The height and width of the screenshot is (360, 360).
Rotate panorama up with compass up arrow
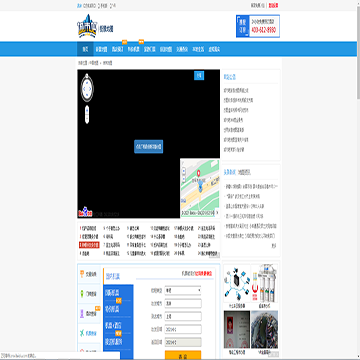tap(87, 82)
